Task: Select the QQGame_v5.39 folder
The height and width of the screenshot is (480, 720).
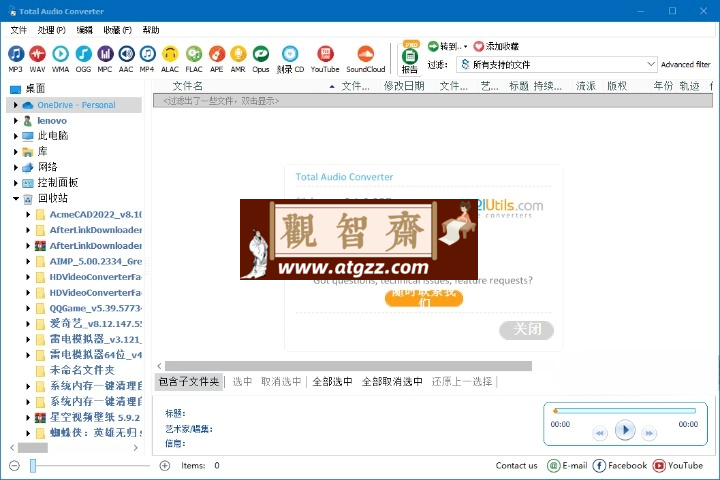Action: (96, 308)
